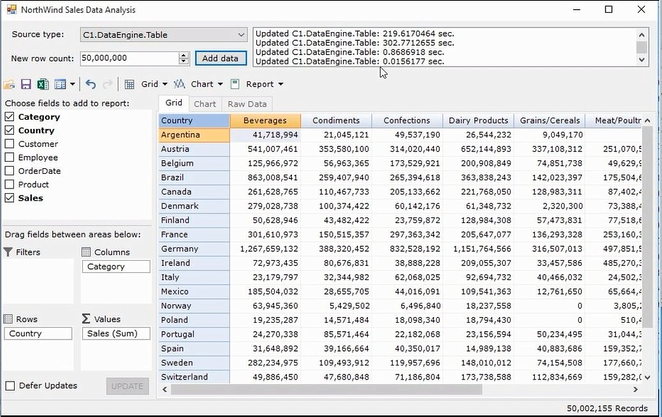Increase New row count with the up spinner
Viewport: 662px width, 417px height.
pyautogui.click(x=183, y=55)
